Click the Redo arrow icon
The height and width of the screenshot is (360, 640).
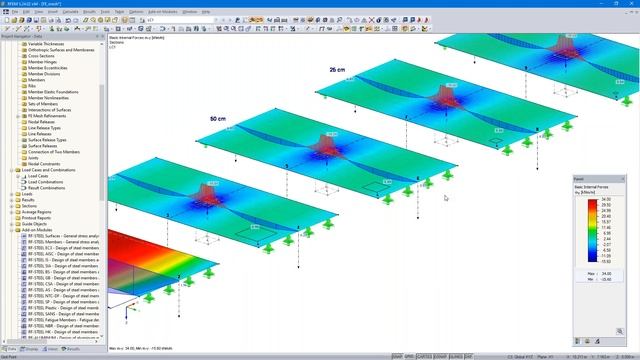click(x=76, y=20)
